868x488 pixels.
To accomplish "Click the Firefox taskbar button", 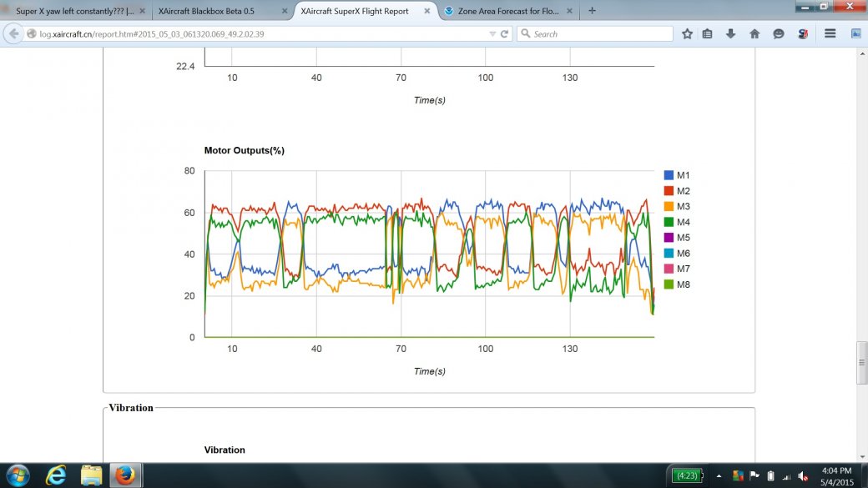I will coord(126,475).
